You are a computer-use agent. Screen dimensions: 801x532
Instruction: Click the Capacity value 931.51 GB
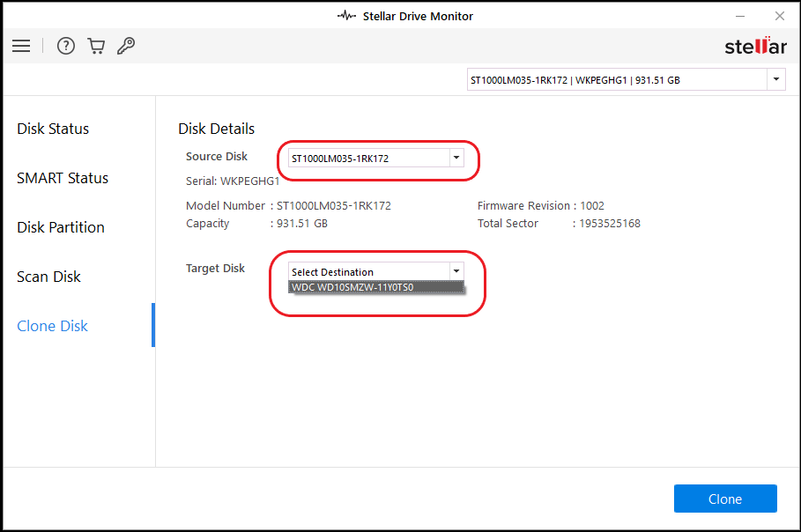tap(302, 224)
